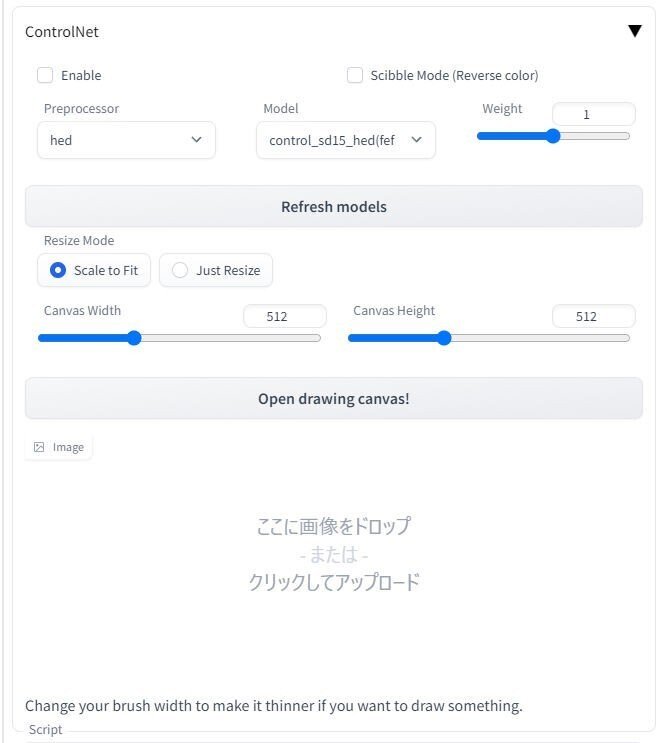
Task: Click the Canvas Width slider handle
Action: 134,338
